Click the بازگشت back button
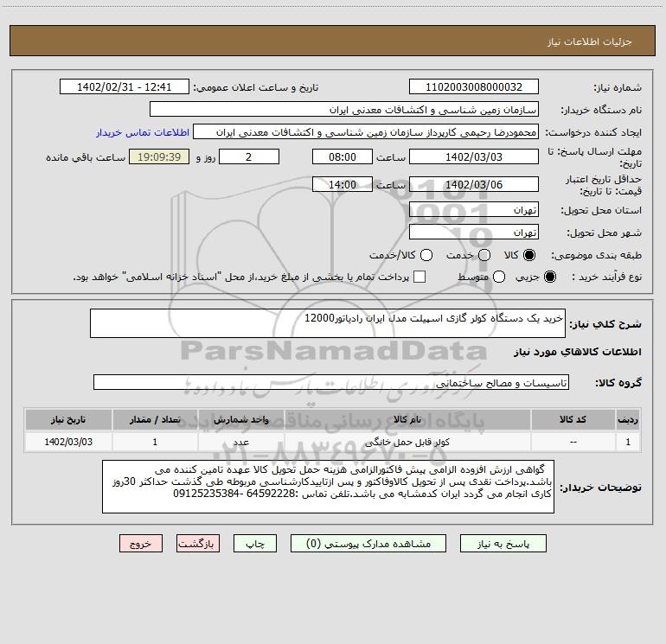Image resolution: width=666 pixels, height=644 pixels. click(x=198, y=544)
